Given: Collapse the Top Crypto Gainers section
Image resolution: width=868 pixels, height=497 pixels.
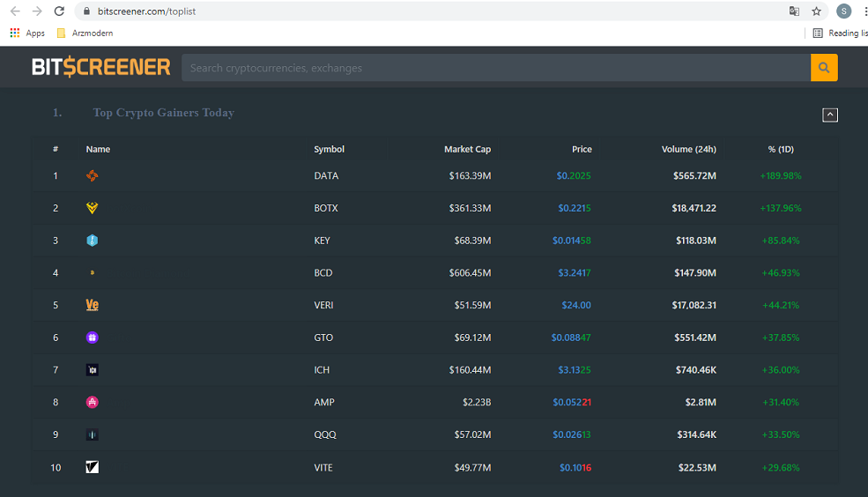Looking at the screenshot, I should click(x=829, y=115).
